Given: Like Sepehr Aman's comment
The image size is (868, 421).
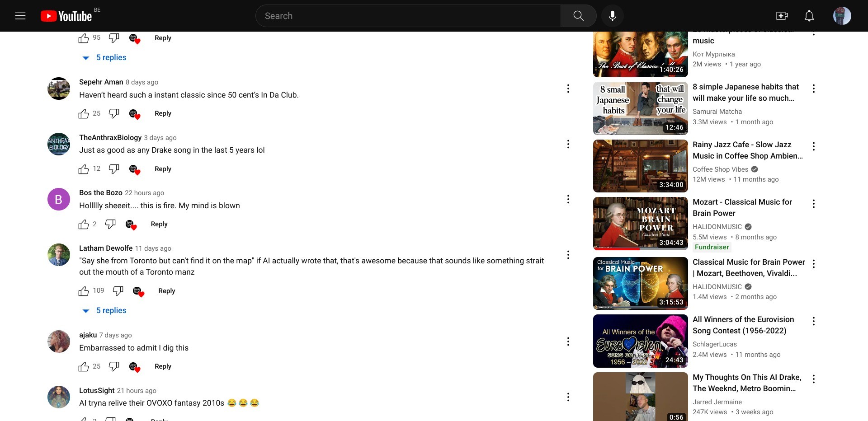Looking at the screenshot, I should (x=84, y=113).
